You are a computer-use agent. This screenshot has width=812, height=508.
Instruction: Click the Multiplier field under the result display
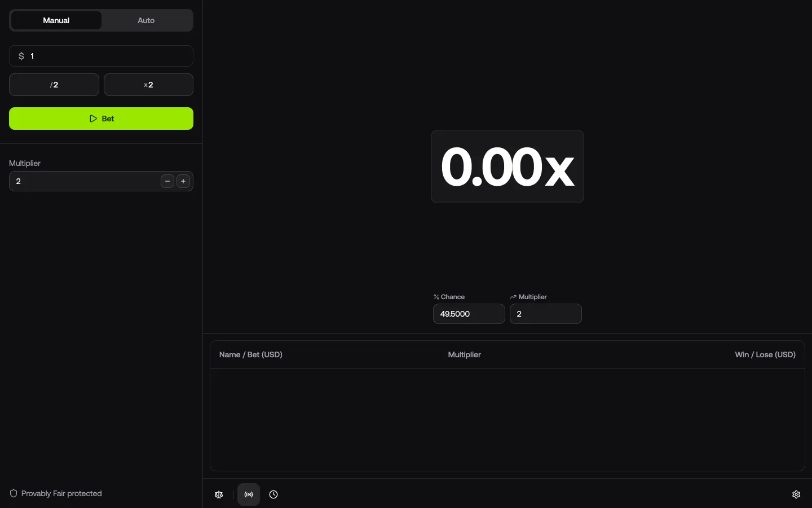(546, 314)
